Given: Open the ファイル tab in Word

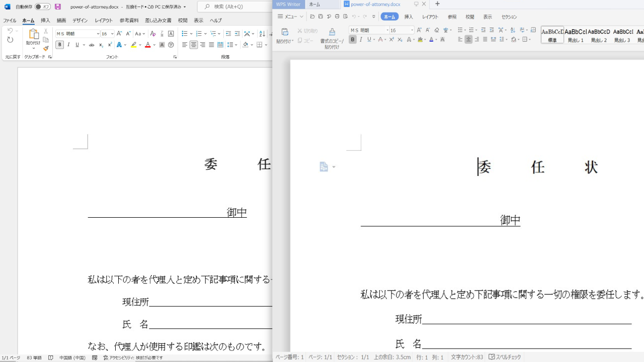Looking at the screenshot, I should (x=10, y=21).
